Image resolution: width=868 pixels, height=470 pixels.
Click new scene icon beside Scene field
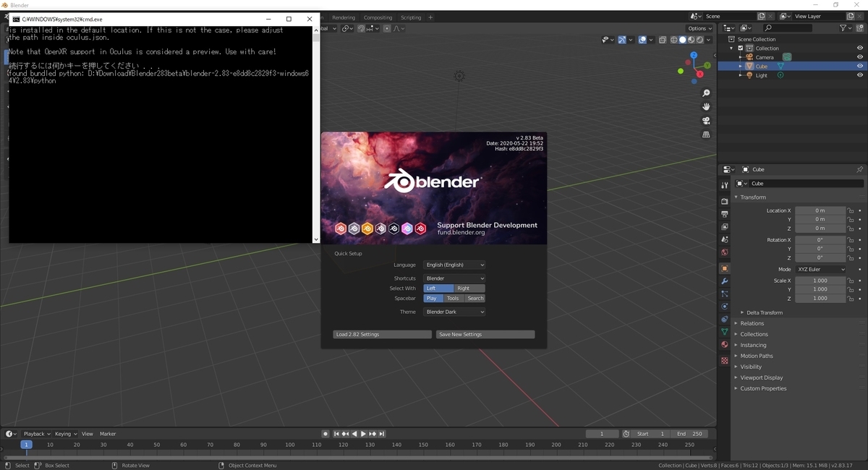[x=761, y=16]
